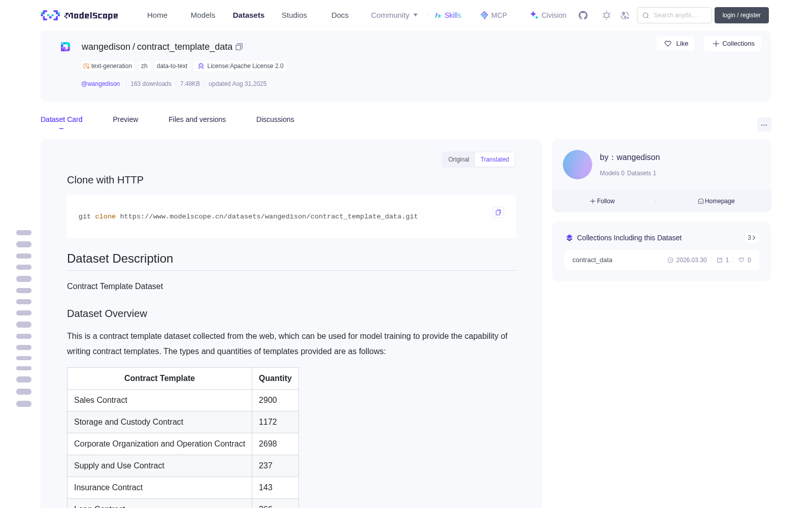Click the zh language tag
The image size is (812, 508).
(144, 66)
